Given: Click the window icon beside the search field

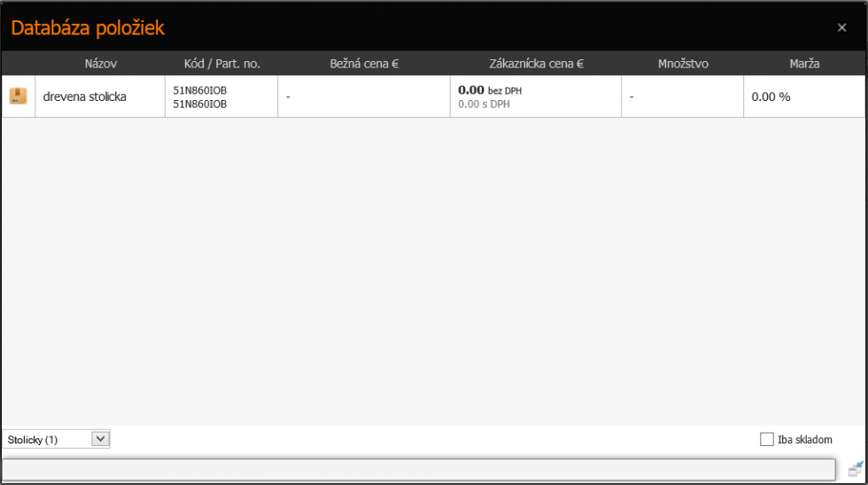Looking at the screenshot, I should coord(855,469).
